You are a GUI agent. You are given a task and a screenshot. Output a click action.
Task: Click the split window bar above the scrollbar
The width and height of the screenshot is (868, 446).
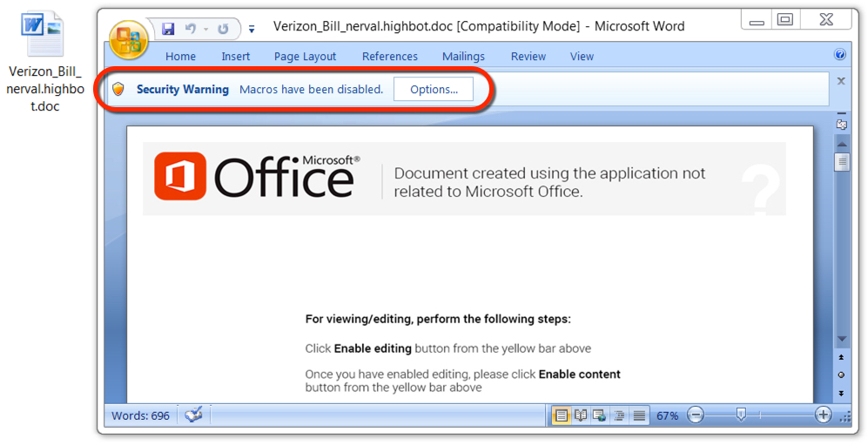(841, 113)
